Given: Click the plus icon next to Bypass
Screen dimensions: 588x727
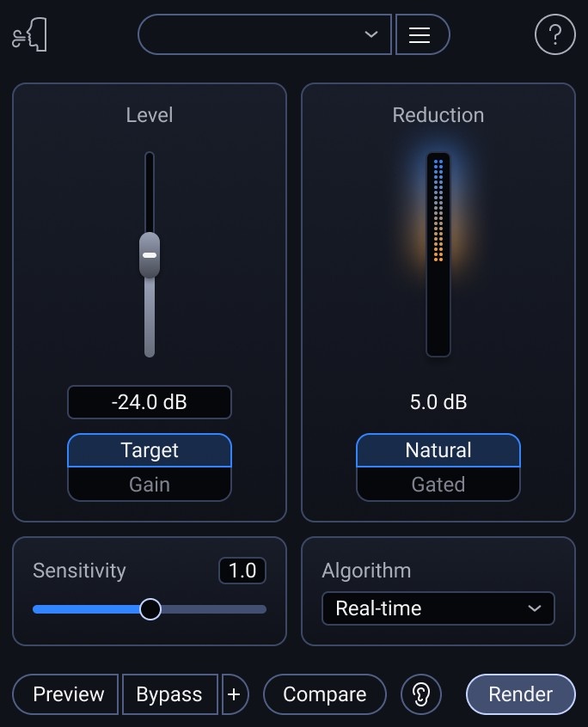Looking at the screenshot, I should coord(235,694).
